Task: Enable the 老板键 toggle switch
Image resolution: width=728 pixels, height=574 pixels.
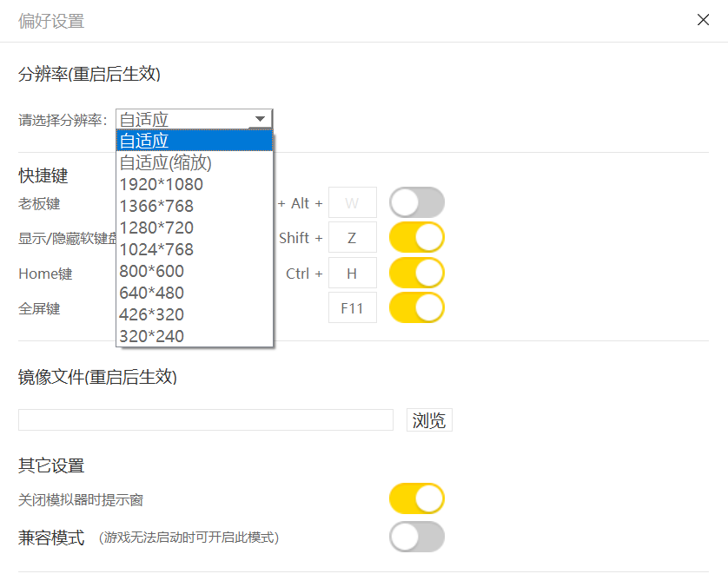Action: [416, 202]
